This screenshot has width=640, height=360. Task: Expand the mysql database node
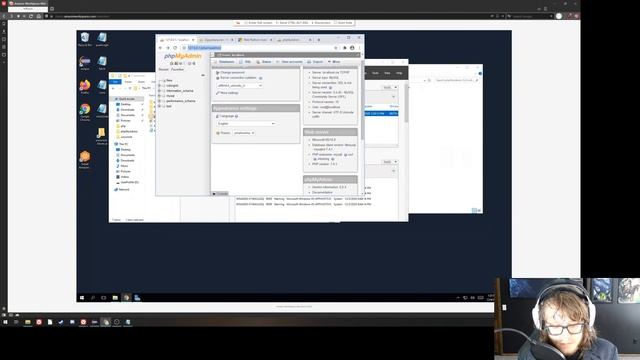pos(160,96)
